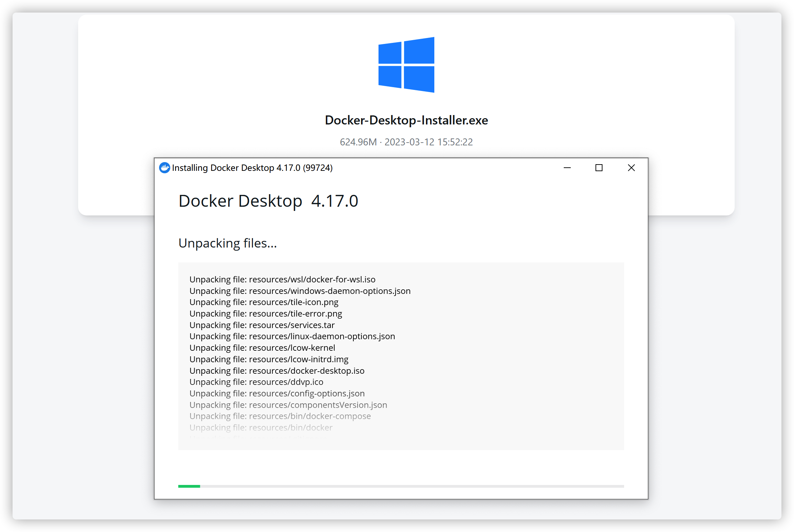Click the installer window title text
Image resolution: width=794 pixels, height=532 pixels.
252,168
